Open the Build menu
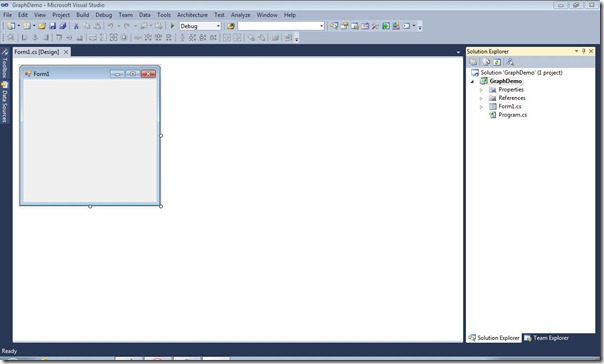Viewport: 604px width, 364px height. [x=82, y=15]
